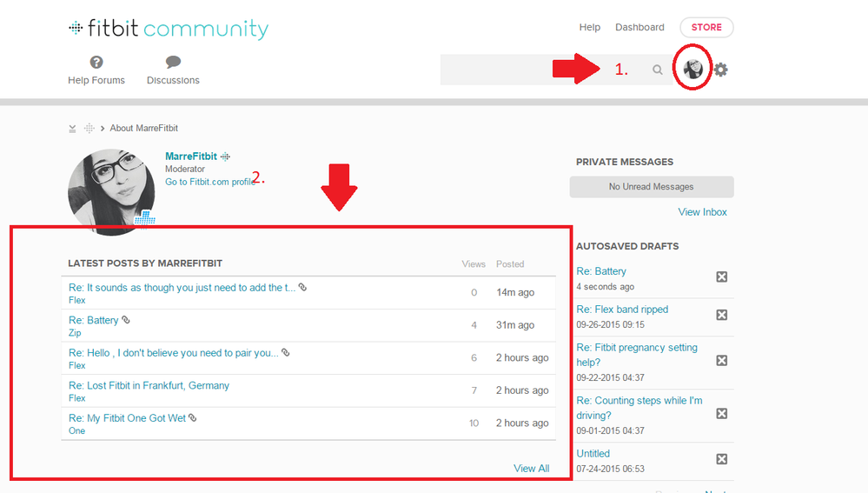This screenshot has height=493, width=868.
Task: Open Discussions label
Action: [173, 80]
